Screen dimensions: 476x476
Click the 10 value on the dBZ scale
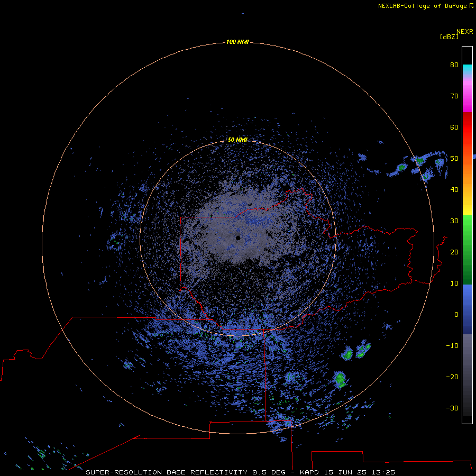tap(454, 283)
